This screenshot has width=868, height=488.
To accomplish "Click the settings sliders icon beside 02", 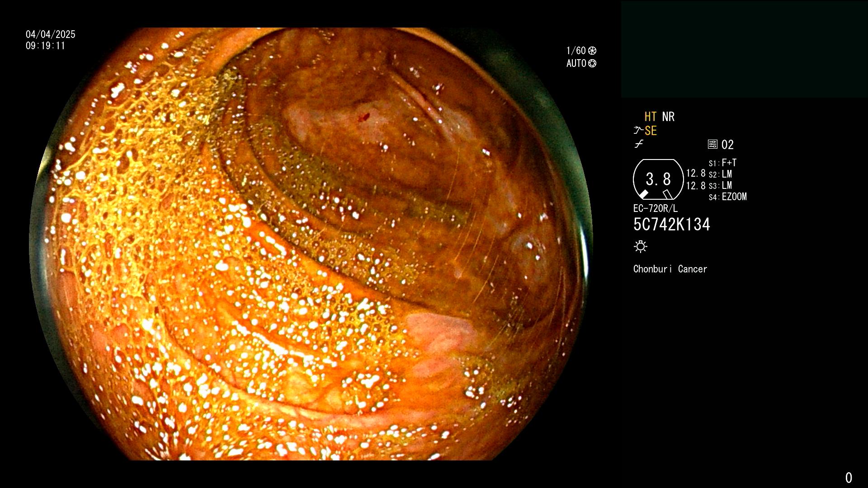I will tap(712, 144).
